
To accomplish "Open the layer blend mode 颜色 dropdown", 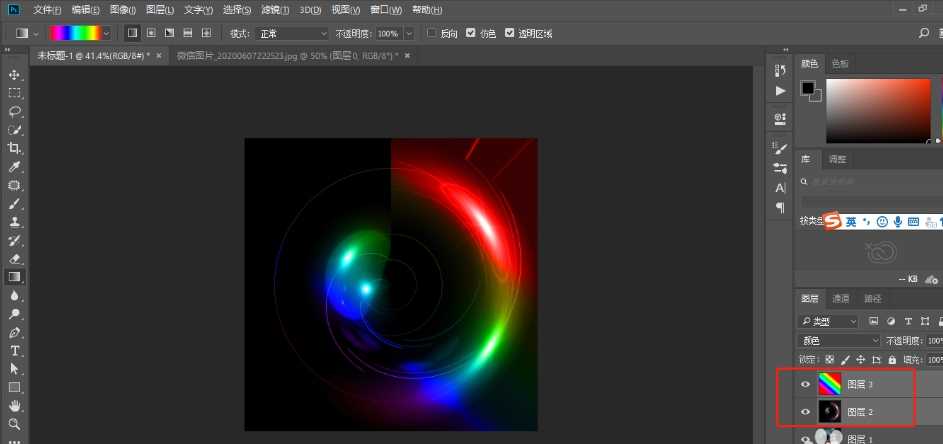I will point(839,340).
